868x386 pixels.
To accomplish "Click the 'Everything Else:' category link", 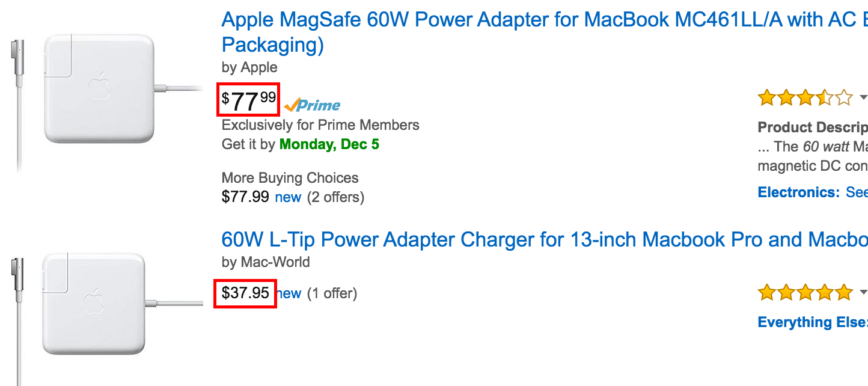I will click(x=811, y=322).
